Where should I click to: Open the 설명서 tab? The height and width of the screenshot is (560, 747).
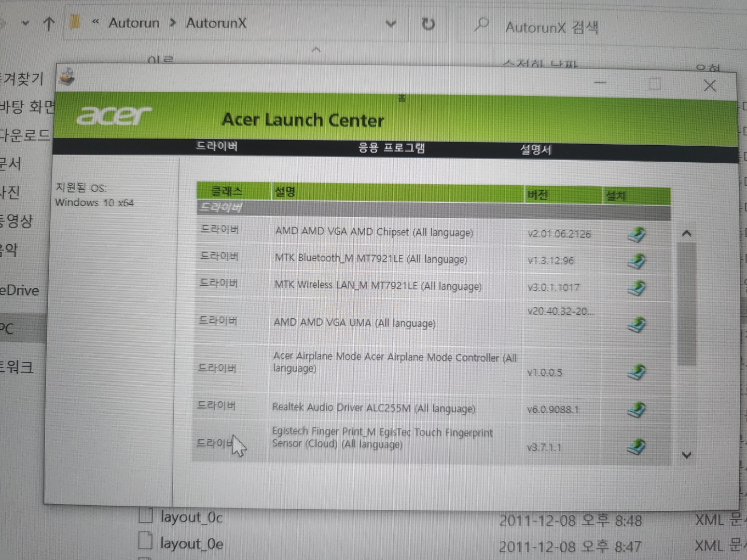(536, 150)
